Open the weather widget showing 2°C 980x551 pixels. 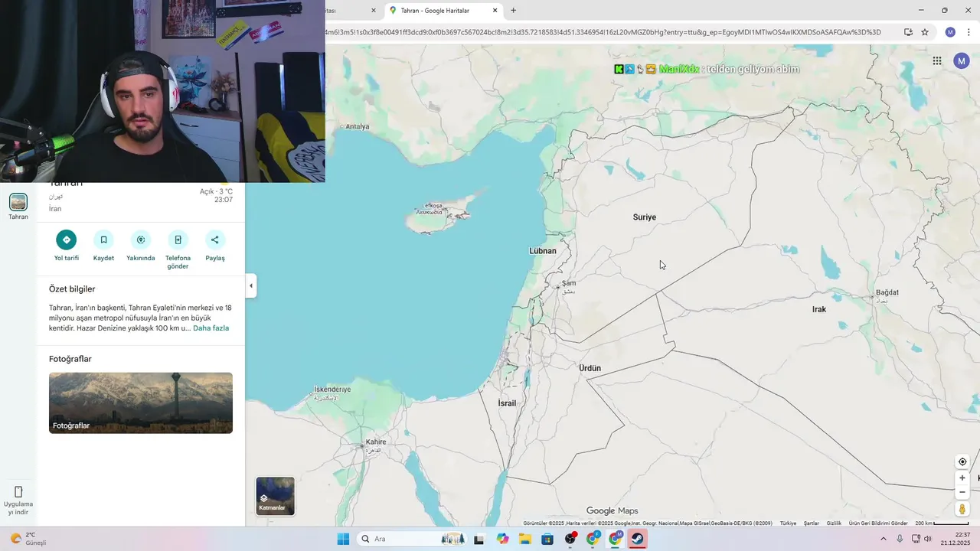[x=28, y=539]
